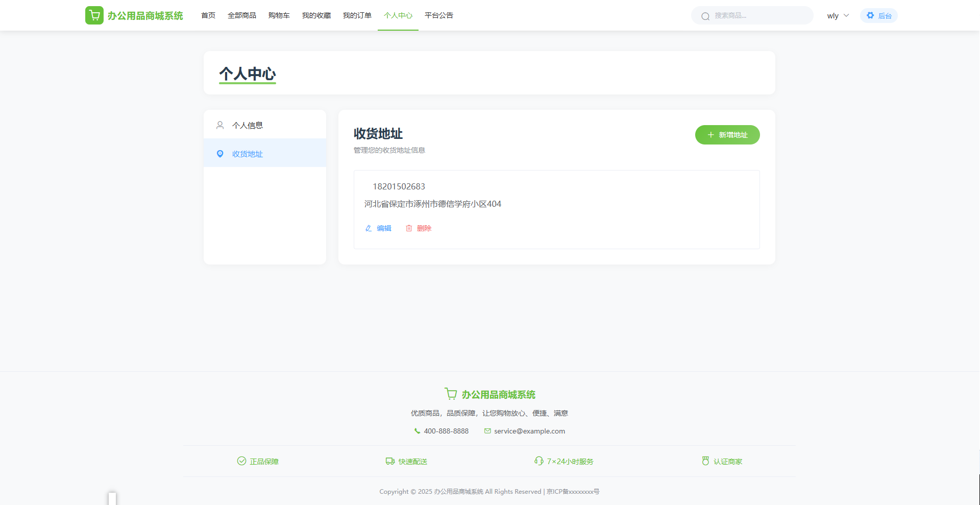Select 个人信息 in the side menu
The height and width of the screenshot is (505, 980).
pyautogui.click(x=248, y=125)
